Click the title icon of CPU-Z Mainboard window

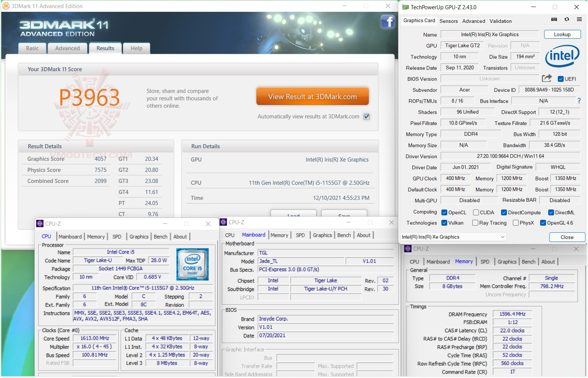223,222
